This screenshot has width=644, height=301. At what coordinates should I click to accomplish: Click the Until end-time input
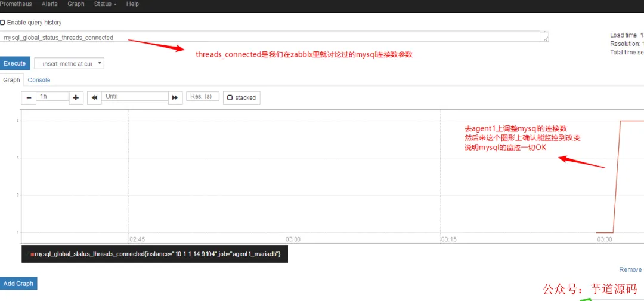tap(135, 96)
